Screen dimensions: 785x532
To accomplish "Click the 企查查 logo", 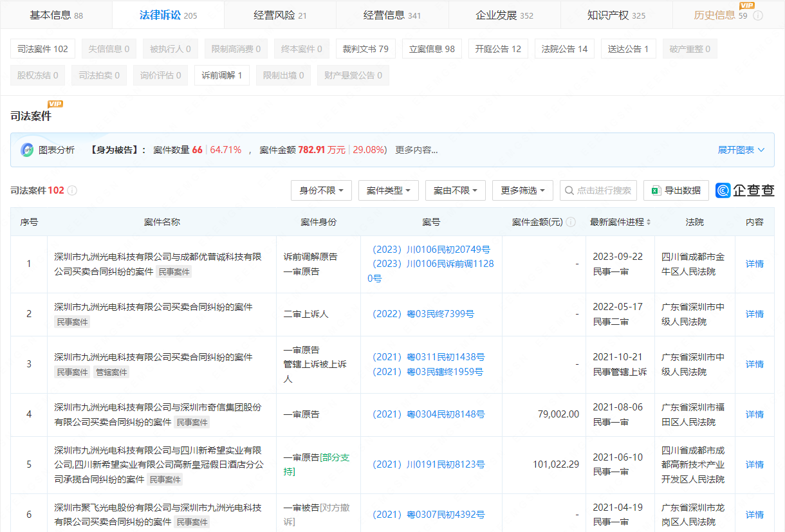I will (x=745, y=190).
